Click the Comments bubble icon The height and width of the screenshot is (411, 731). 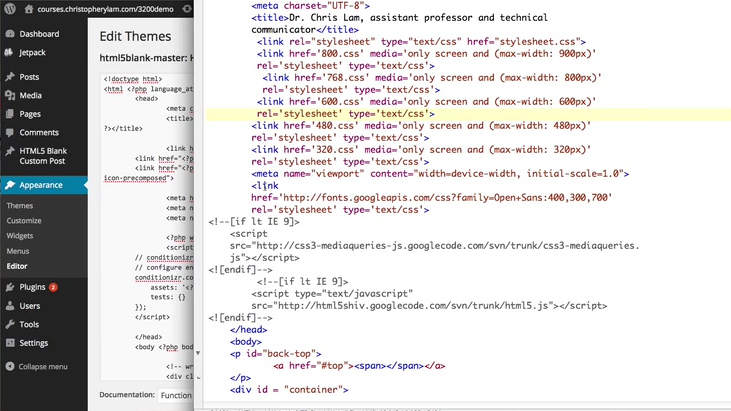click(x=10, y=132)
